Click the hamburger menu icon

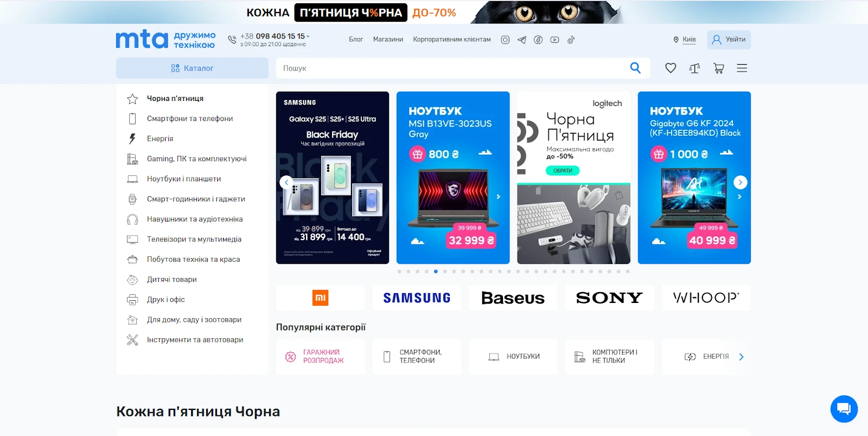click(742, 68)
